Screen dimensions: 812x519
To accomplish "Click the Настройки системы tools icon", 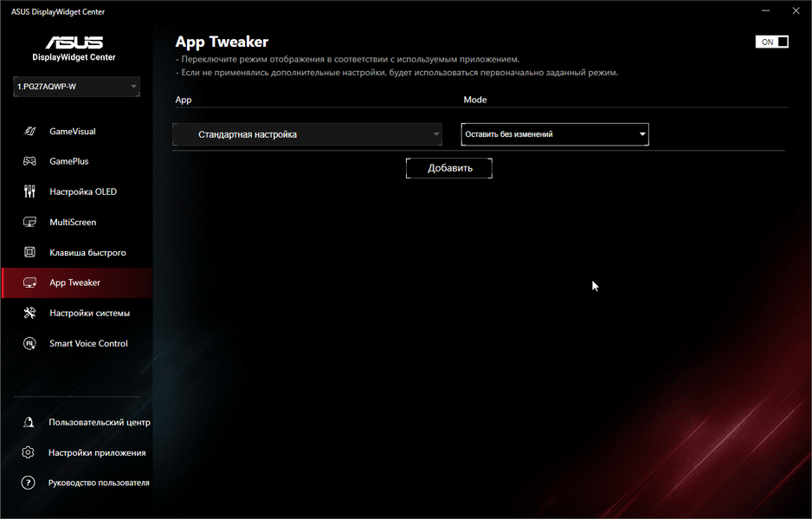I will (x=29, y=313).
